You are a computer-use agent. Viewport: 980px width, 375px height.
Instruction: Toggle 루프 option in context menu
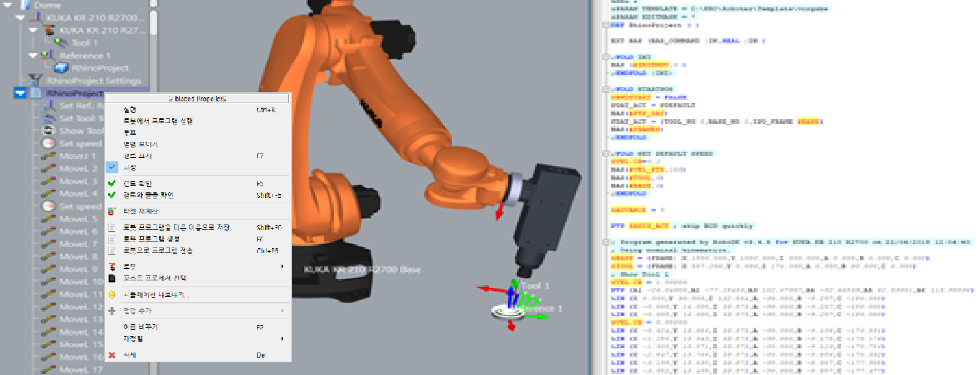coord(198,132)
